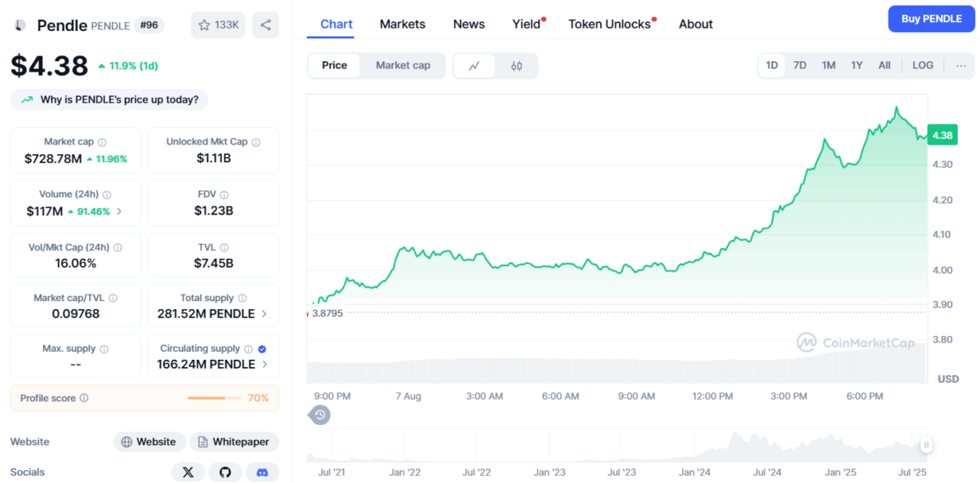Image resolution: width=980 pixels, height=483 pixels.
Task: Open the News tab
Action: click(469, 24)
